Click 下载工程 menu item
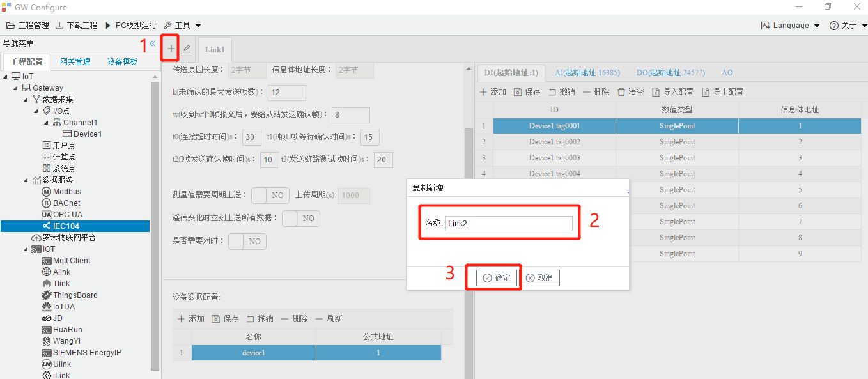The width and height of the screenshot is (868, 379). (77, 26)
